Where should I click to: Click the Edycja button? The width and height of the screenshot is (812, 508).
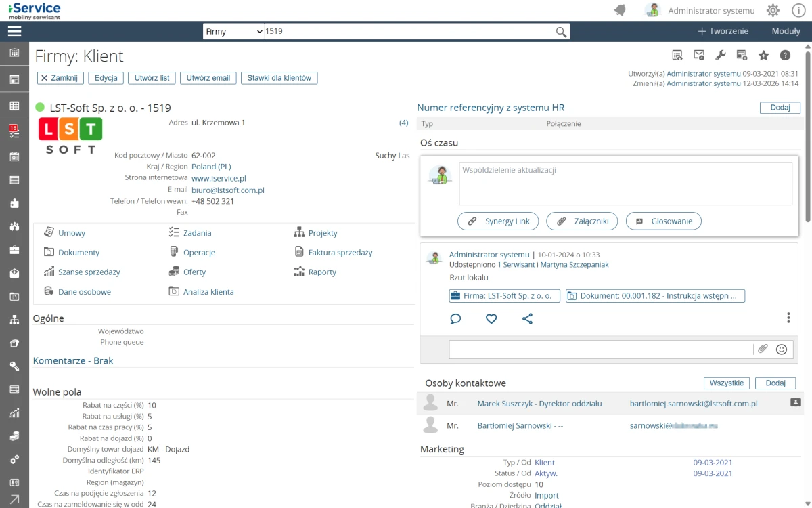(106, 78)
